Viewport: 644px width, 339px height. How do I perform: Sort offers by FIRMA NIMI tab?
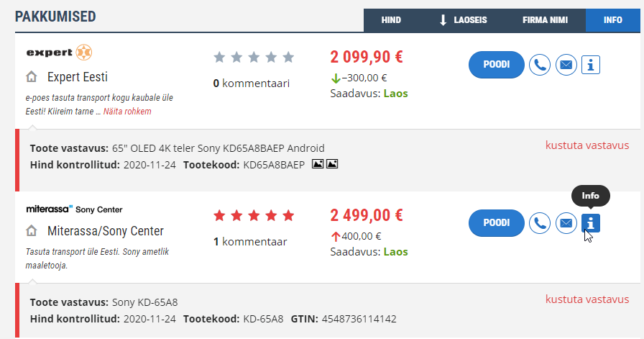click(x=545, y=20)
